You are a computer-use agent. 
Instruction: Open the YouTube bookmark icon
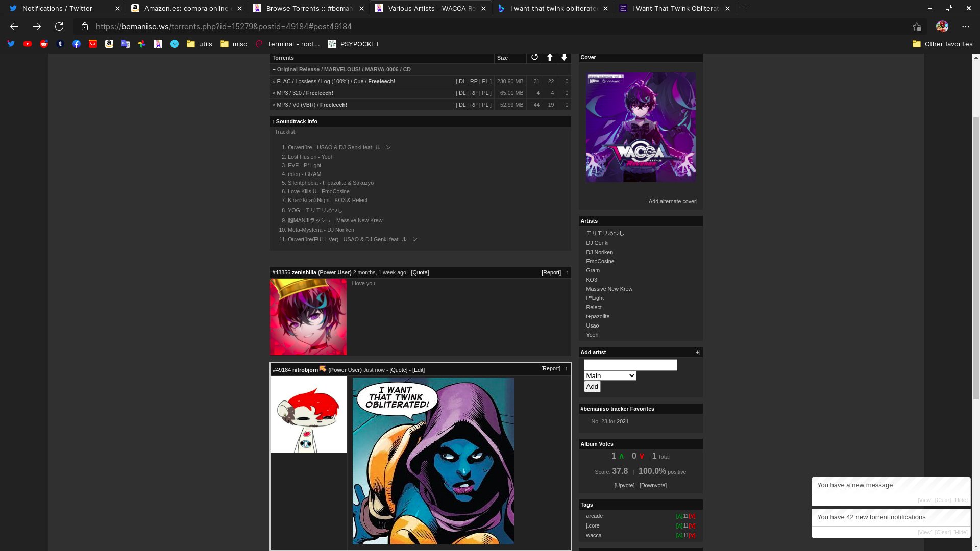[x=28, y=44]
